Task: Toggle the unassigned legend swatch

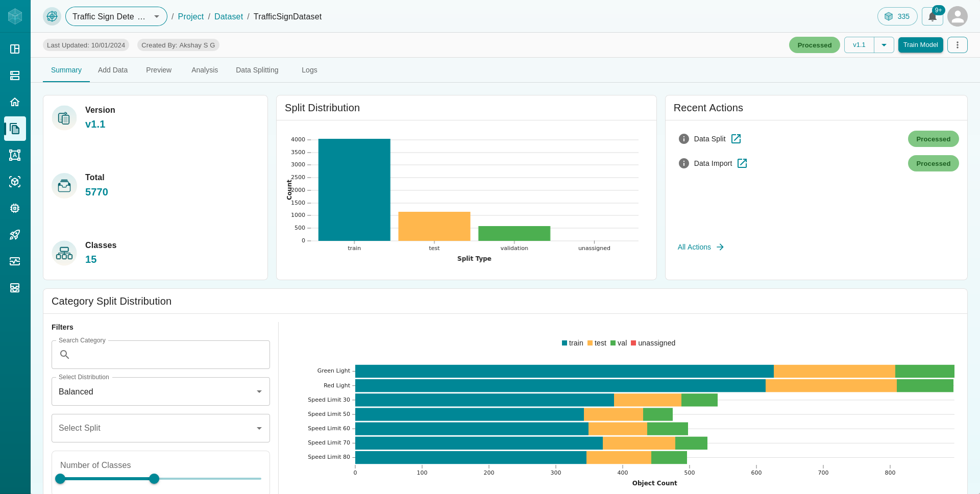Action: [633, 343]
